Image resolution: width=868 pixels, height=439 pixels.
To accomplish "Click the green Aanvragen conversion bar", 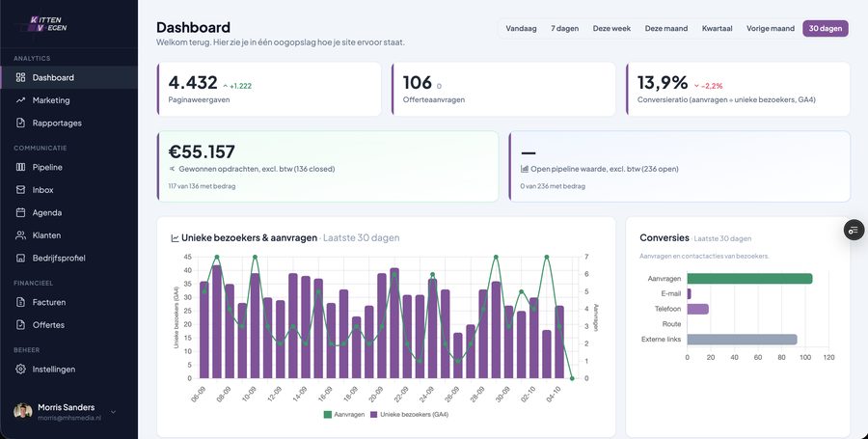I will coord(749,279).
